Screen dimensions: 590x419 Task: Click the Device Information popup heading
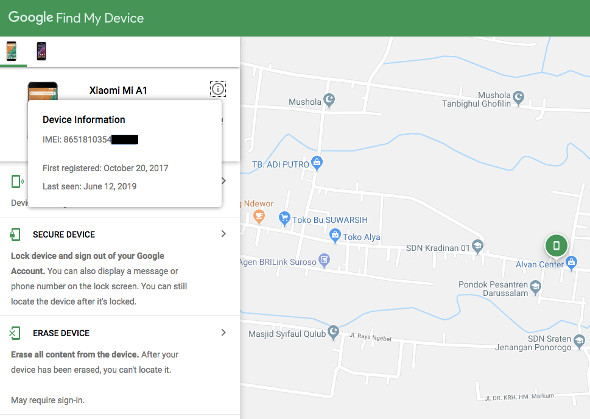pyautogui.click(x=84, y=120)
